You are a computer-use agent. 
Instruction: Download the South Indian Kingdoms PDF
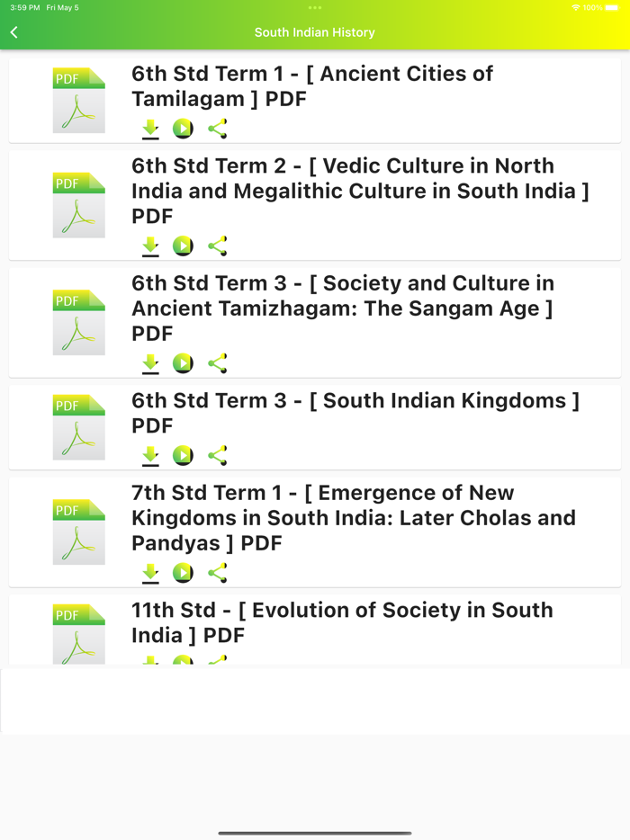click(x=150, y=455)
